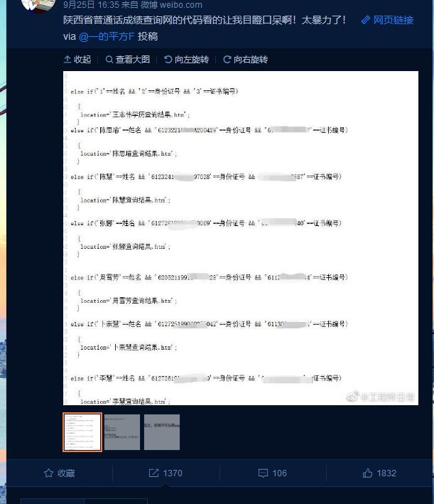434x504 pixels.
Task: Select the third gray image thumbnail
Action: pyautogui.click(x=162, y=432)
